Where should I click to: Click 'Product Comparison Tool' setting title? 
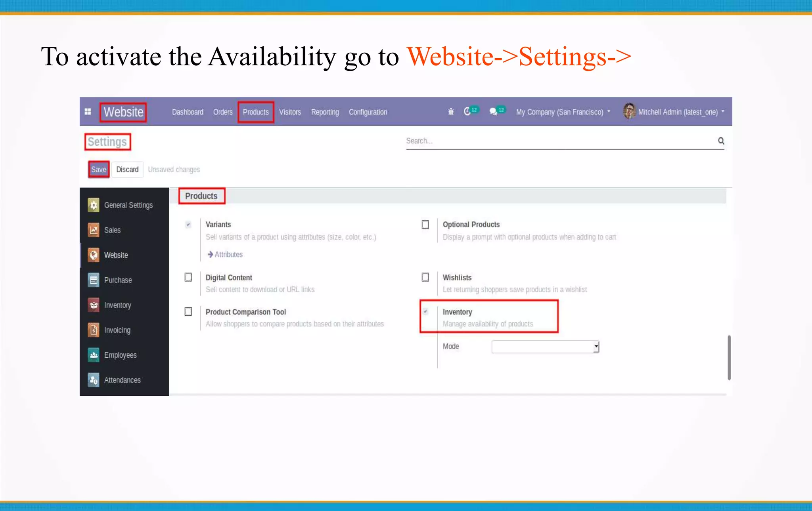tap(245, 312)
